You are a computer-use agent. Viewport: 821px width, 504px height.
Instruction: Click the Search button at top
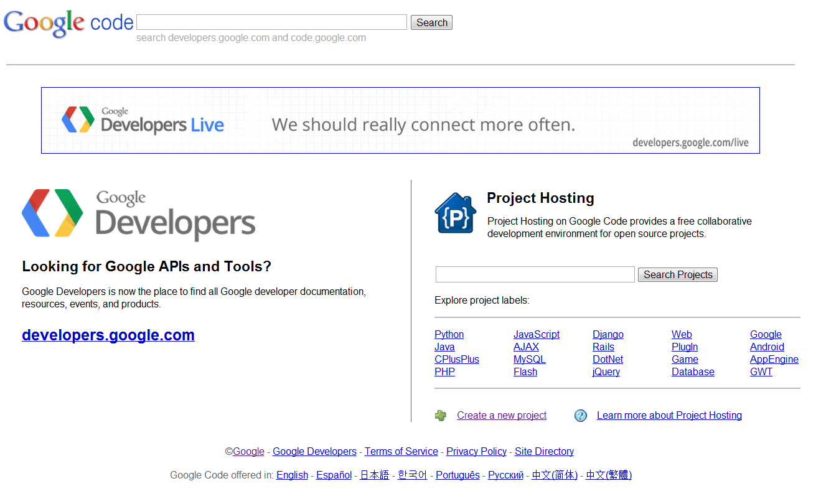click(x=431, y=22)
